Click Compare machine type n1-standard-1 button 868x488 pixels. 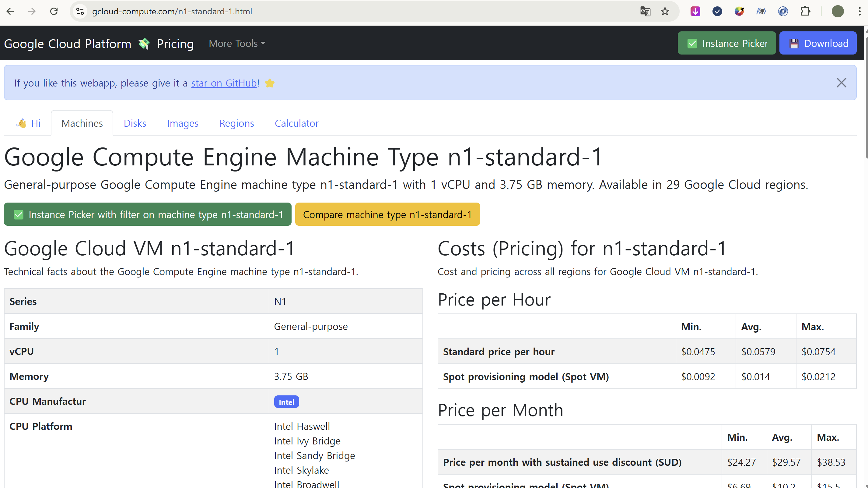(387, 214)
